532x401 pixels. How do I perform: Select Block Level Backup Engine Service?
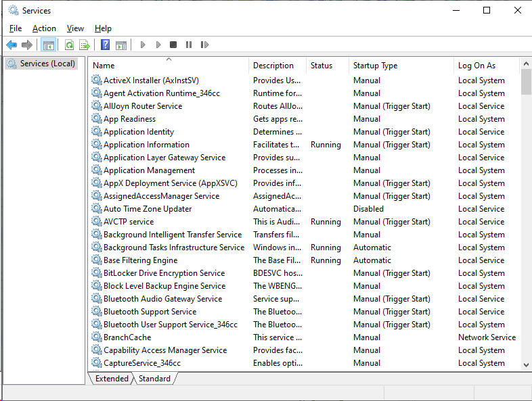(x=164, y=286)
